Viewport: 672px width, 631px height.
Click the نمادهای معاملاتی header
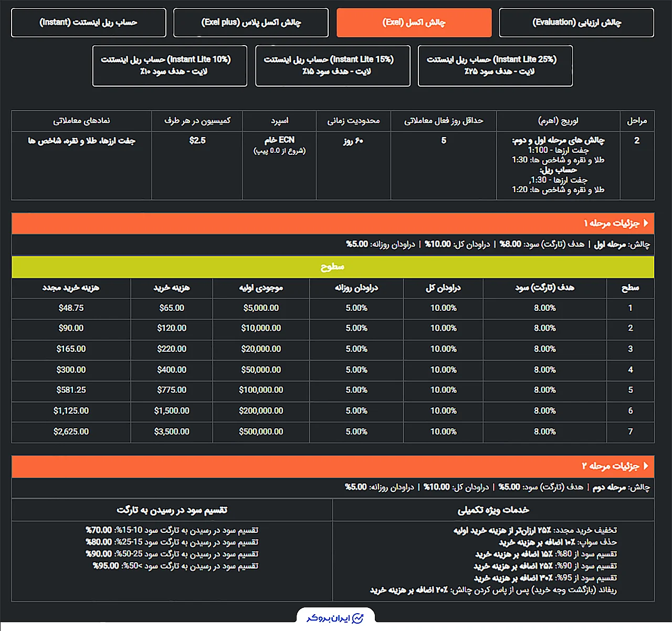pos(81,121)
